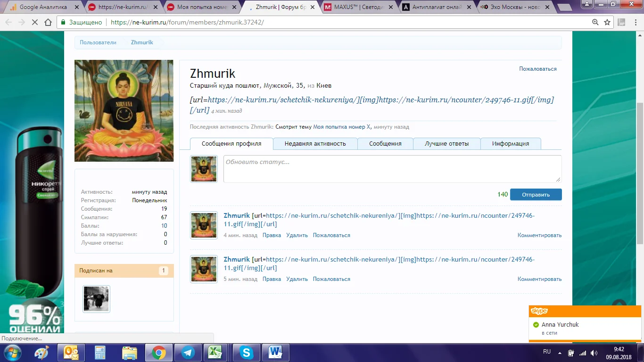Open Calculator from the taskbar

pos(100,353)
